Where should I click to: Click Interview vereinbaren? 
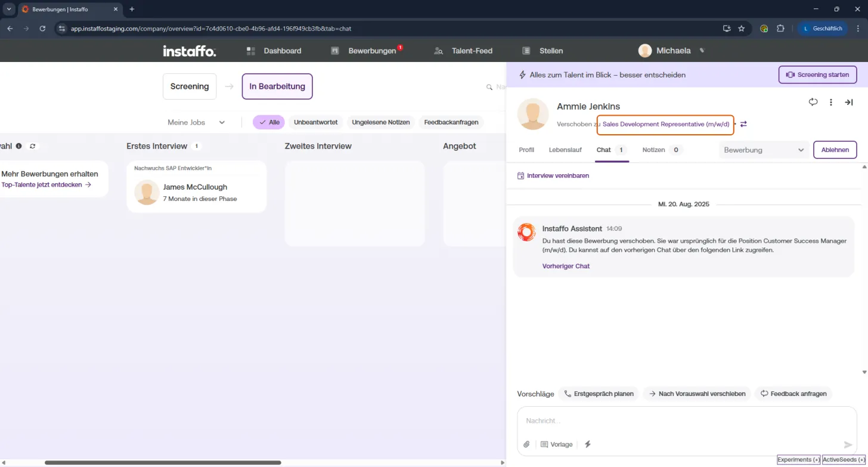553,176
